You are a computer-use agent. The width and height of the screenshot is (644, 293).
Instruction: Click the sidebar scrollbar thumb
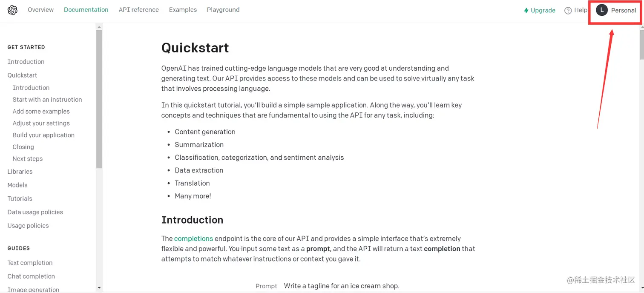pyautogui.click(x=99, y=99)
